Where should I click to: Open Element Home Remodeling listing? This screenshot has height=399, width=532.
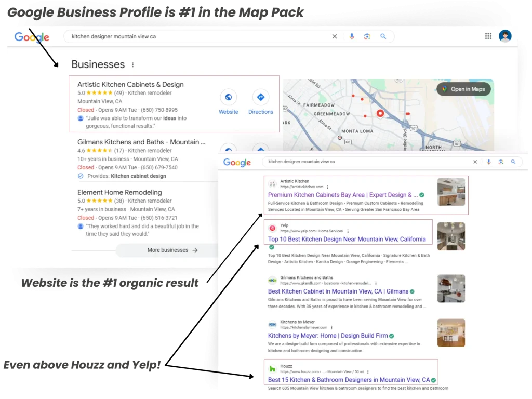[119, 192]
